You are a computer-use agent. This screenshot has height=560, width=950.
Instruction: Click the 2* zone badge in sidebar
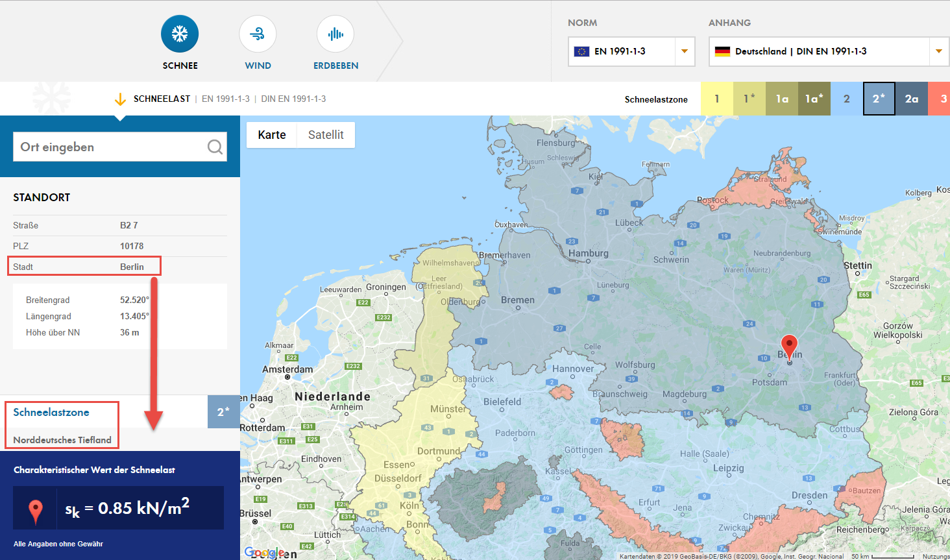coord(224,411)
